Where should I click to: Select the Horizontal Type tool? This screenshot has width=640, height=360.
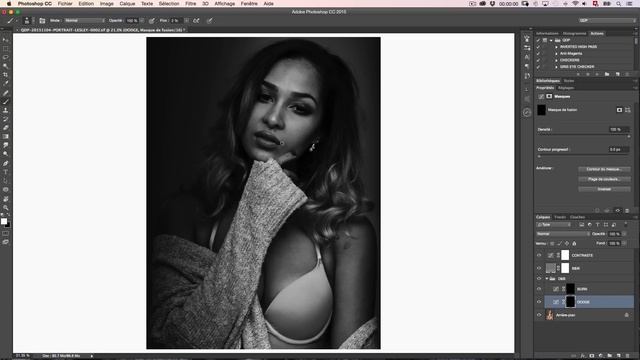point(5,172)
